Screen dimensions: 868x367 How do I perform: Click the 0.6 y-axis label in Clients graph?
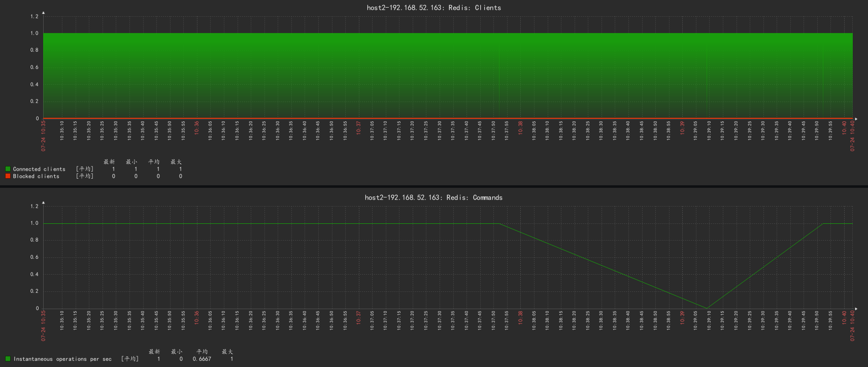click(x=34, y=67)
